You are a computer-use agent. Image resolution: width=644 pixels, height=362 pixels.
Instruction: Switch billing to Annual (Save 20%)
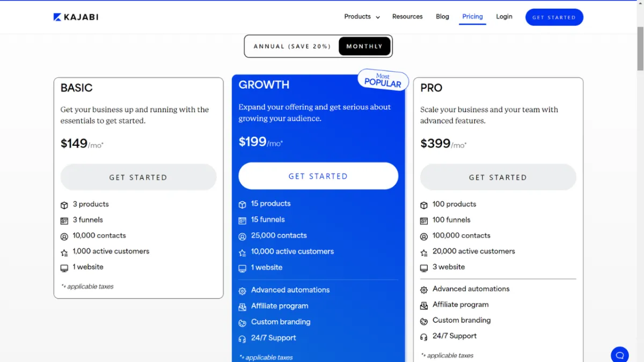[292, 46]
